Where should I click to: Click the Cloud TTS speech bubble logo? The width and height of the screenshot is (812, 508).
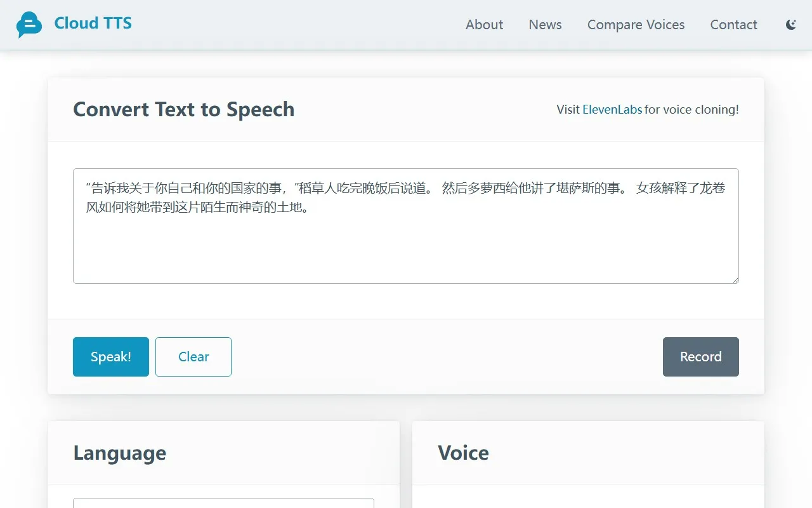[29, 25]
